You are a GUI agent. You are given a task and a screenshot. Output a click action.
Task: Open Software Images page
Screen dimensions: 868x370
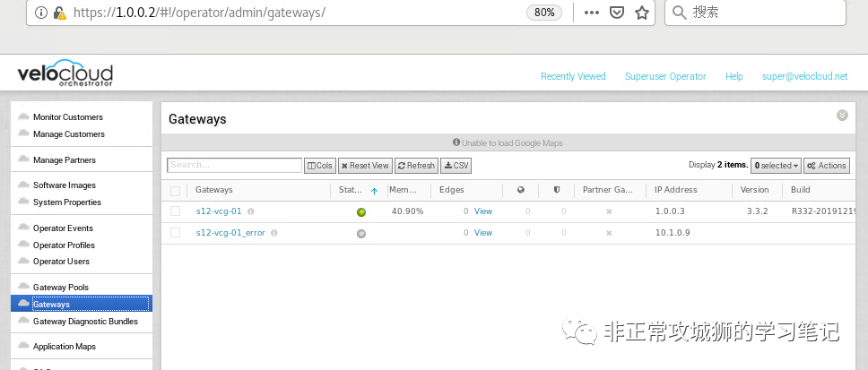tap(65, 185)
